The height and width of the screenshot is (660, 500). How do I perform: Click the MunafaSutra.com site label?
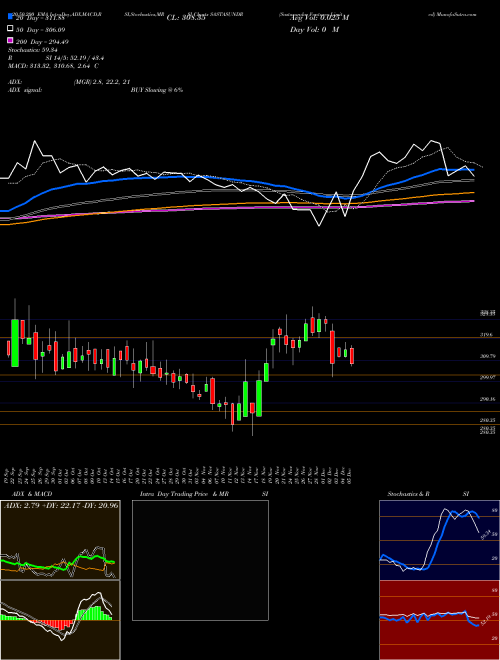456,14
